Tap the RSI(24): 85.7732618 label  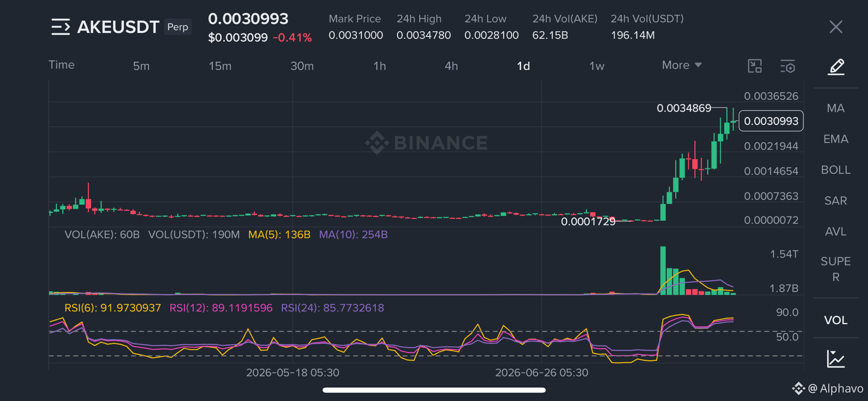[x=332, y=308]
